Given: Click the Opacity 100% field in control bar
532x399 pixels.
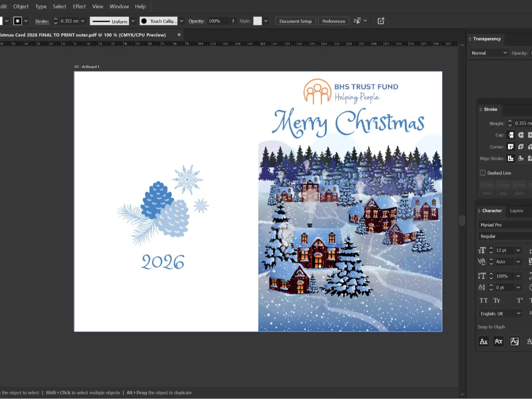Looking at the screenshot, I should (x=218, y=21).
